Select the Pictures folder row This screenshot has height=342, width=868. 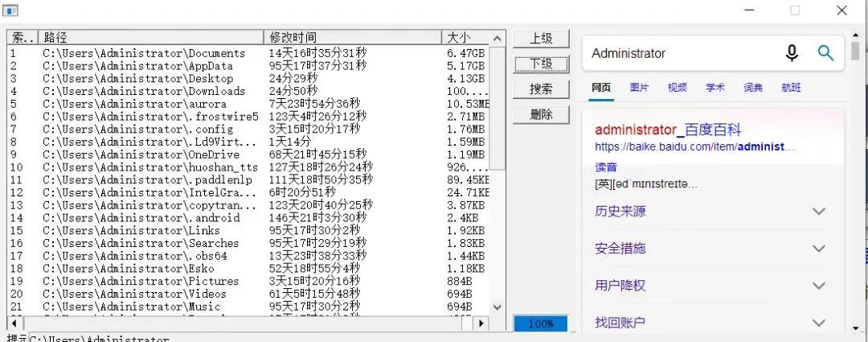pyautogui.click(x=248, y=281)
